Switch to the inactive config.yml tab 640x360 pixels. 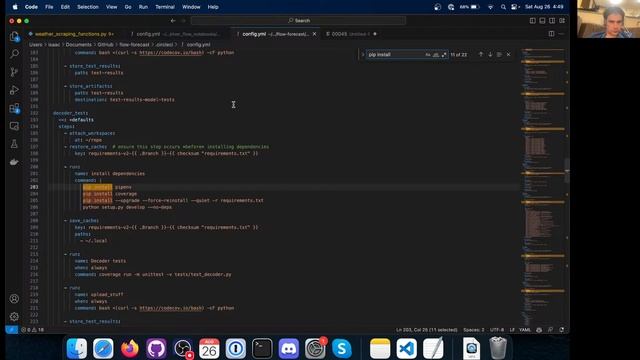click(x=176, y=34)
